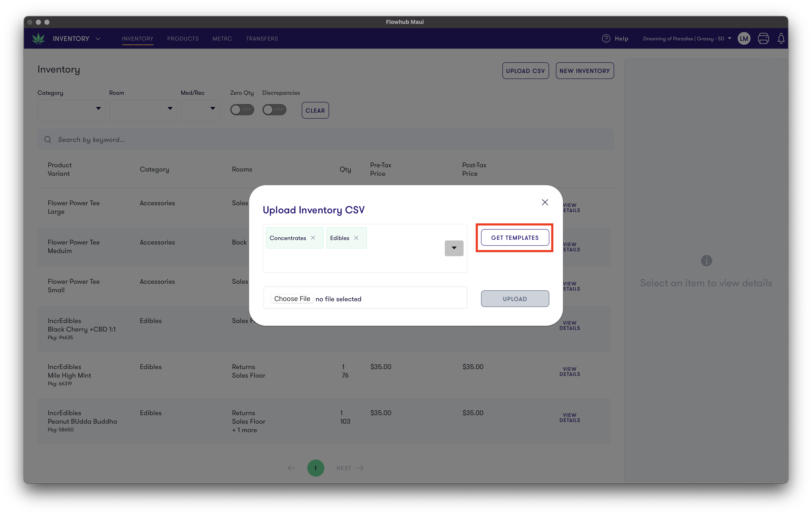Viewport: 812px width, 515px height.
Task: Click the Help label in header
Action: click(621, 38)
